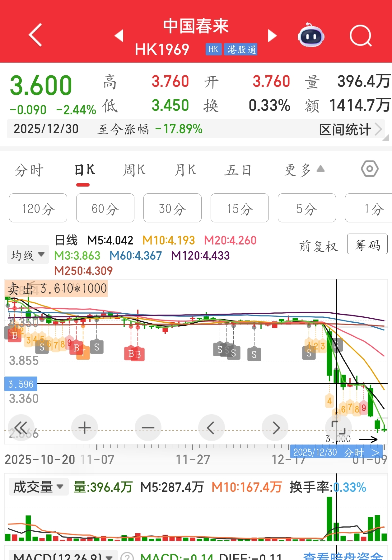The height and width of the screenshot is (560, 392).
Task: Open the search magnifier
Action: 361,36
